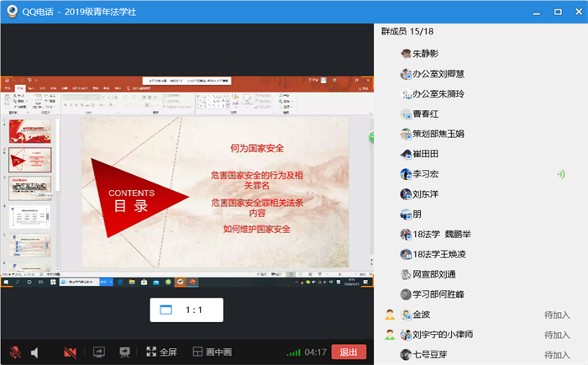
Task: Click 学习部何胜峰 avatar icon
Action: (406, 294)
